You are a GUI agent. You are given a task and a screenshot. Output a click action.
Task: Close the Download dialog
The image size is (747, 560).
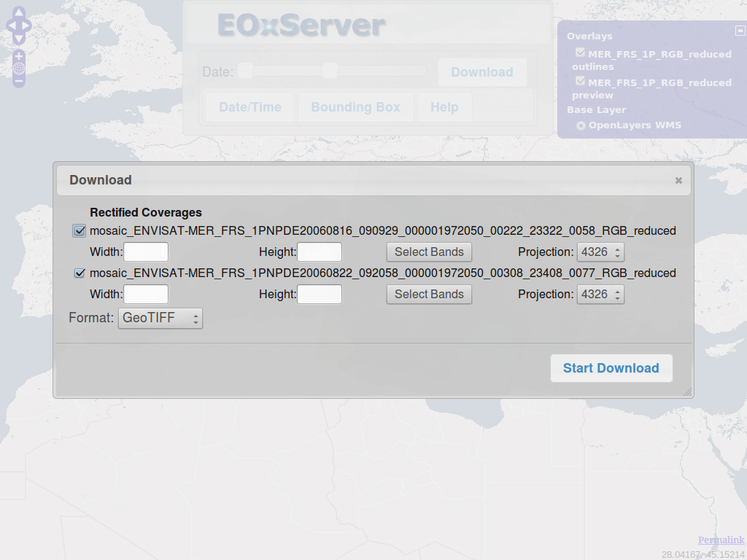[x=678, y=181]
